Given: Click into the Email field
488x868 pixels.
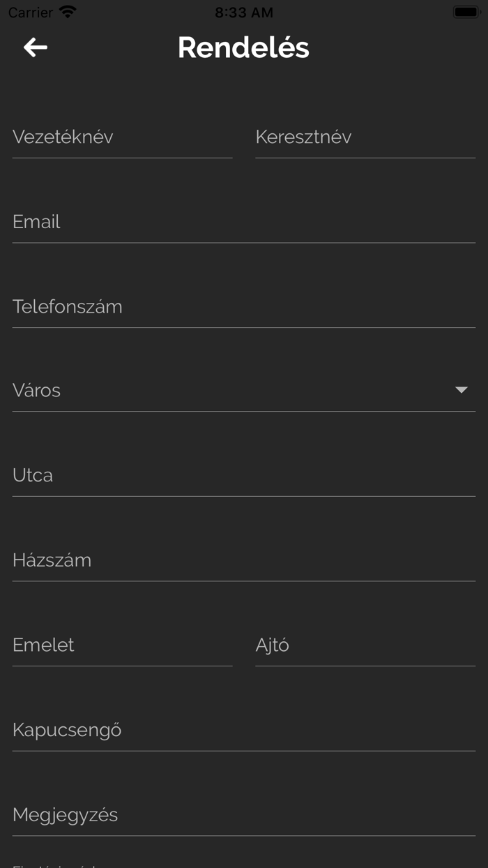Looking at the screenshot, I should coord(243,222).
